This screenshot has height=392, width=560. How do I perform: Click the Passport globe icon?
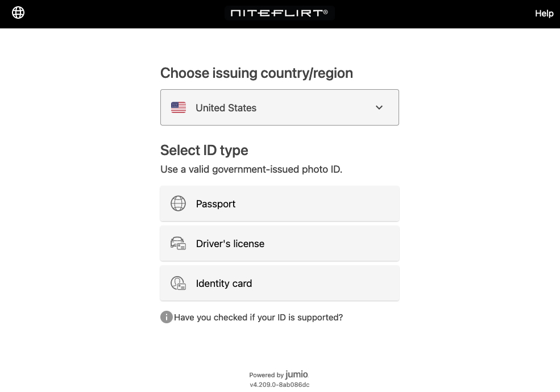[x=178, y=203]
